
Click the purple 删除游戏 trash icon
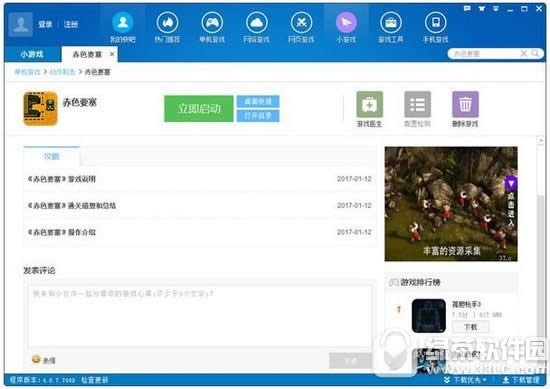click(x=465, y=105)
